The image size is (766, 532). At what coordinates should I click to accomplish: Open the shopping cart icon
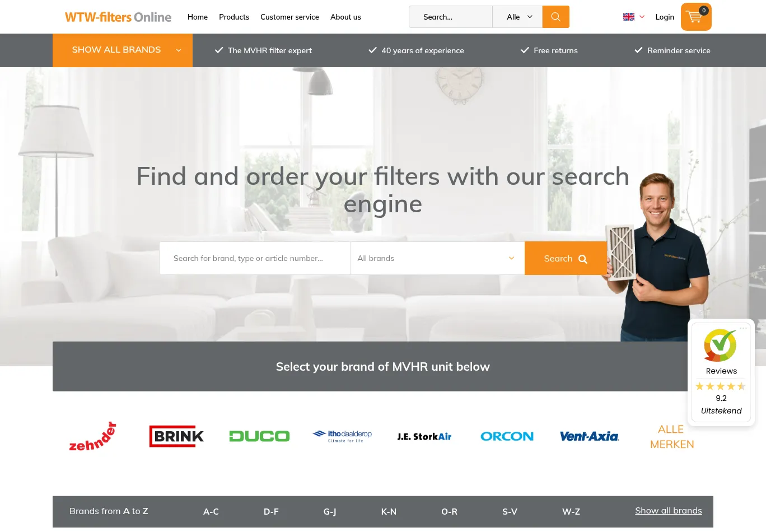[x=696, y=17]
